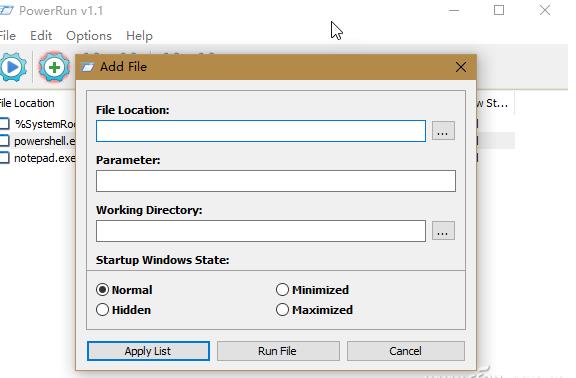This screenshot has height=378, width=576.
Task: Click the Apply List button
Action: [x=148, y=351]
